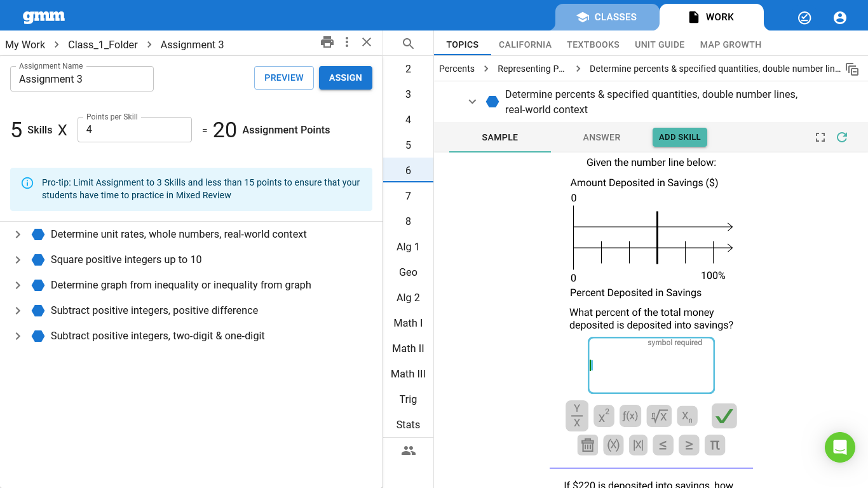Insert a fraction with the Y/X key
Screen dimensions: 868x488
(577, 416)
